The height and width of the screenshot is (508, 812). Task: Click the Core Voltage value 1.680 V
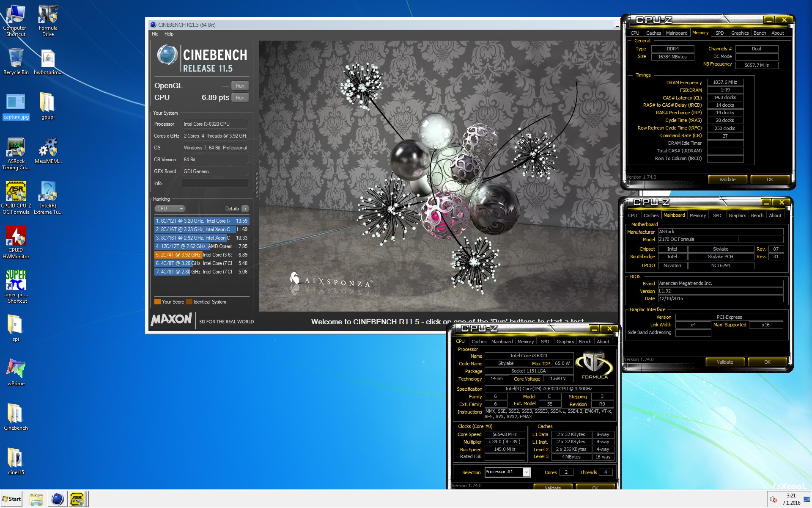click(x=558, y=379)
